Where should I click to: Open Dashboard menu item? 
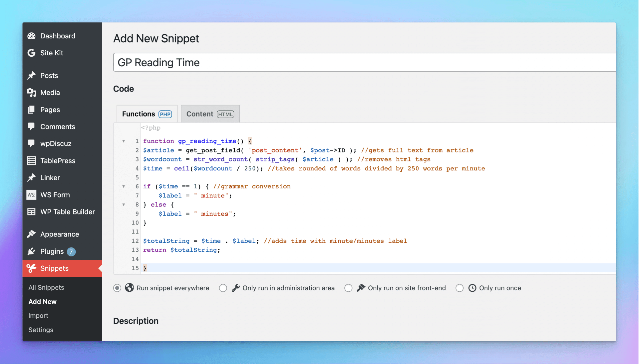pyautogui.click(x=62, y=36)
